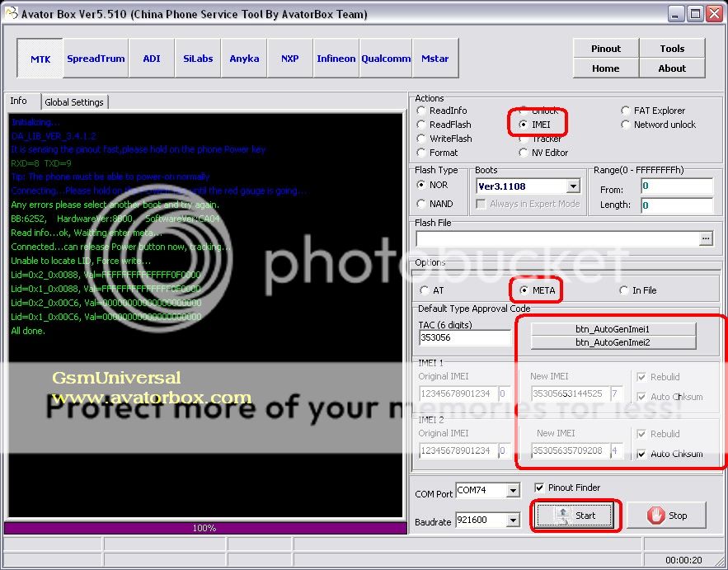The height and width of the screenshot is (570, 728).
Task: Select the NV Editor action
Action: (543, 153)
